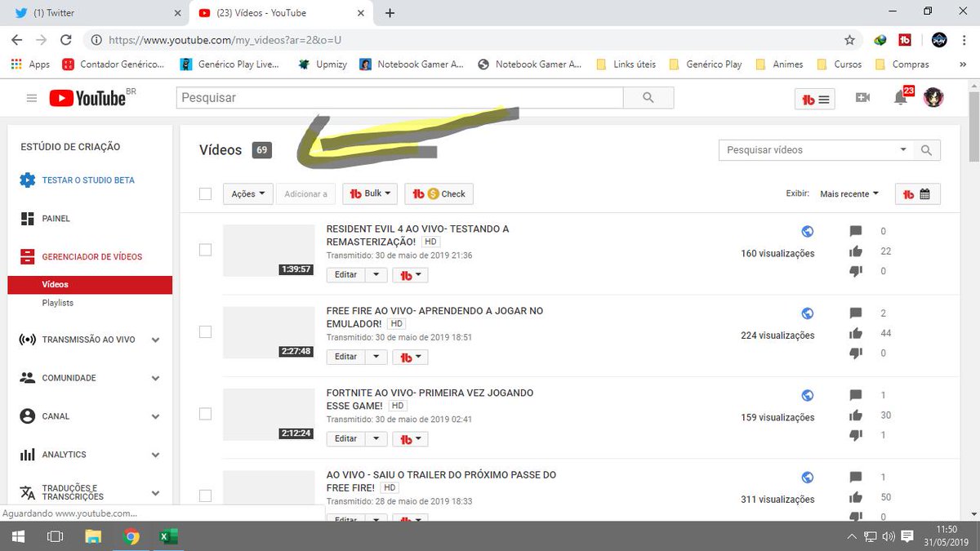Screen dimensions: 980x551
Task: Click the Chrome address bar URL
Action: click(x=224, y=39)
